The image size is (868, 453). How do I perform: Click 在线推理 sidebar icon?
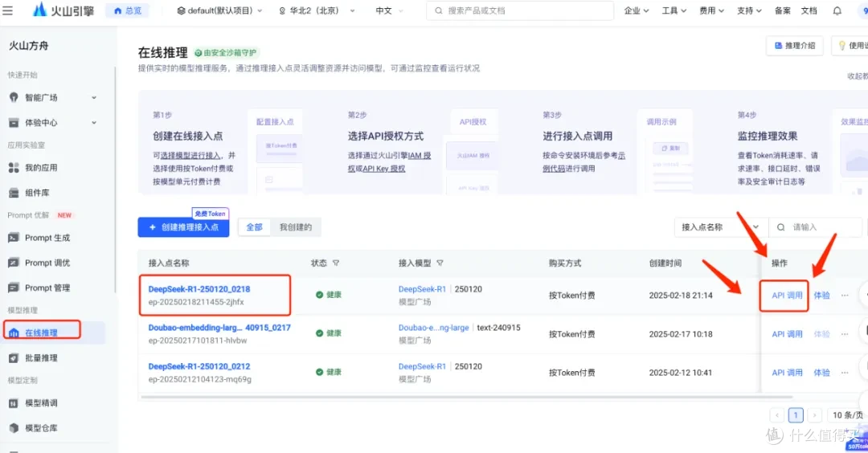pyautogui.click(x=14, y=333)
